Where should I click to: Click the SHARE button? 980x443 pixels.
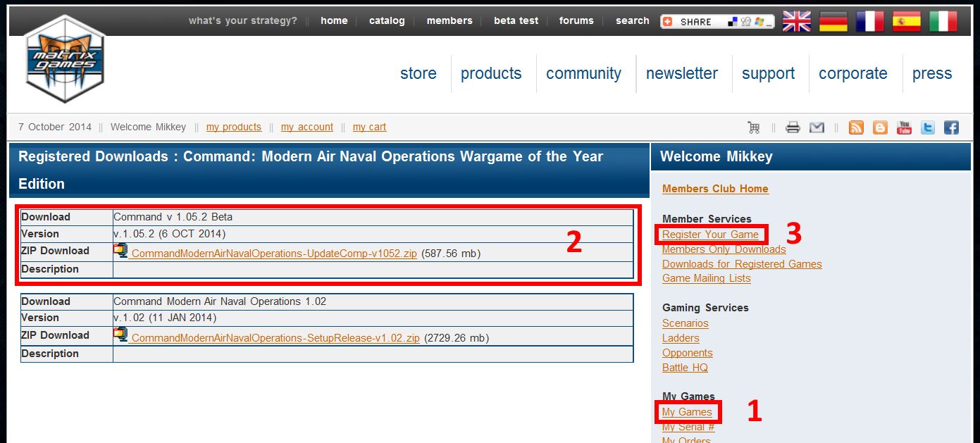(x=717, y=22)
